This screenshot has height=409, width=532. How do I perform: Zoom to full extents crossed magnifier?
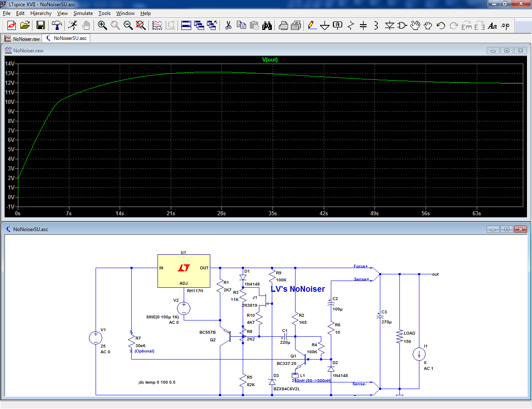(141, 26)
